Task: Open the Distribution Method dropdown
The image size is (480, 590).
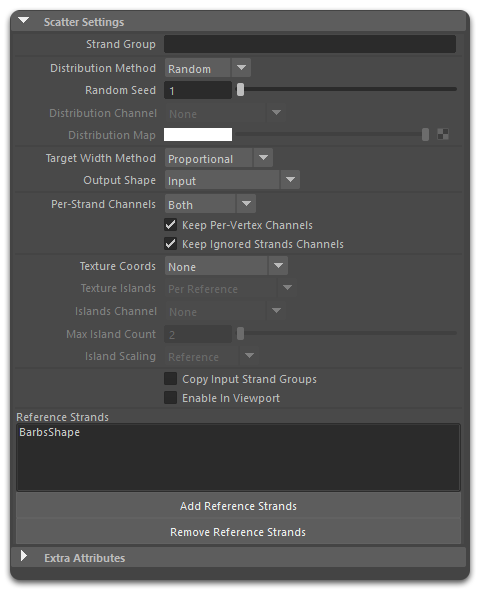Action: pyautogui.click(x=208, y=68)
